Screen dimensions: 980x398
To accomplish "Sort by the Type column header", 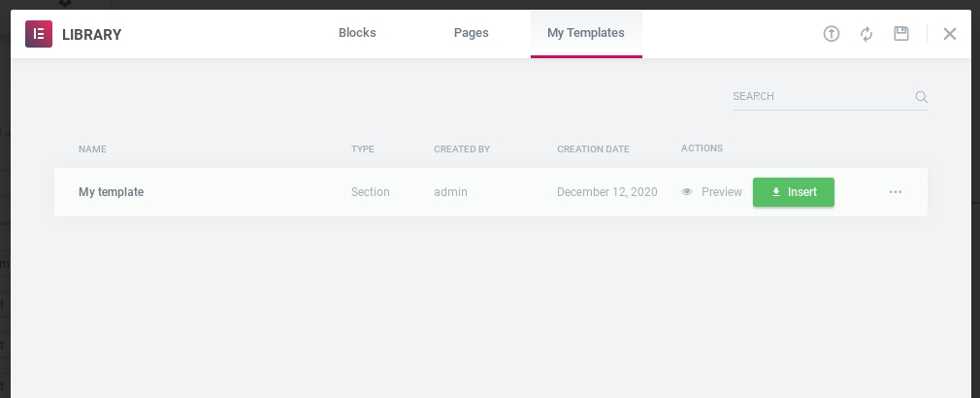I will pos(363,149).
